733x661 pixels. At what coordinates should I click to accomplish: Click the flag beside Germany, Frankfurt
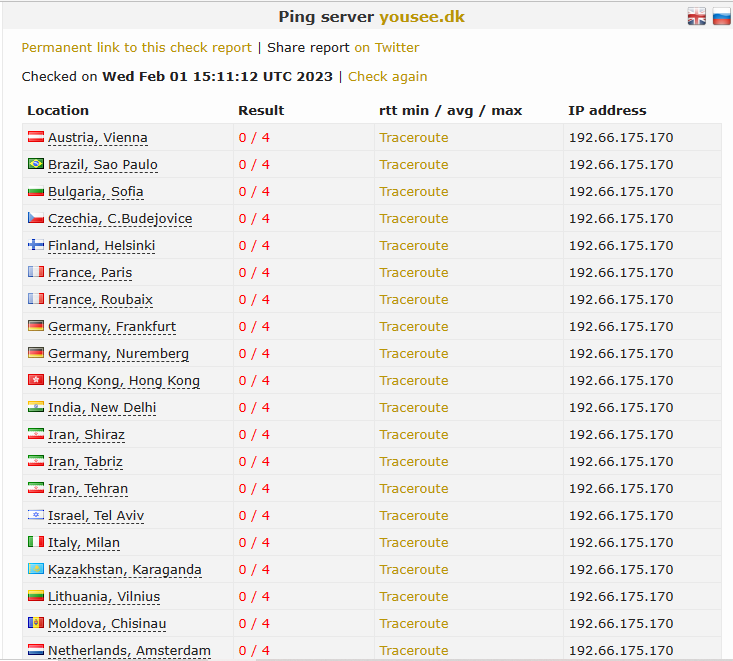click(36, 326)
